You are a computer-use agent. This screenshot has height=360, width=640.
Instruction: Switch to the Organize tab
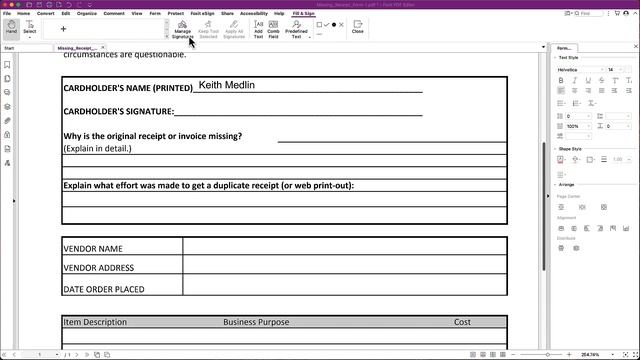point(87,13)
